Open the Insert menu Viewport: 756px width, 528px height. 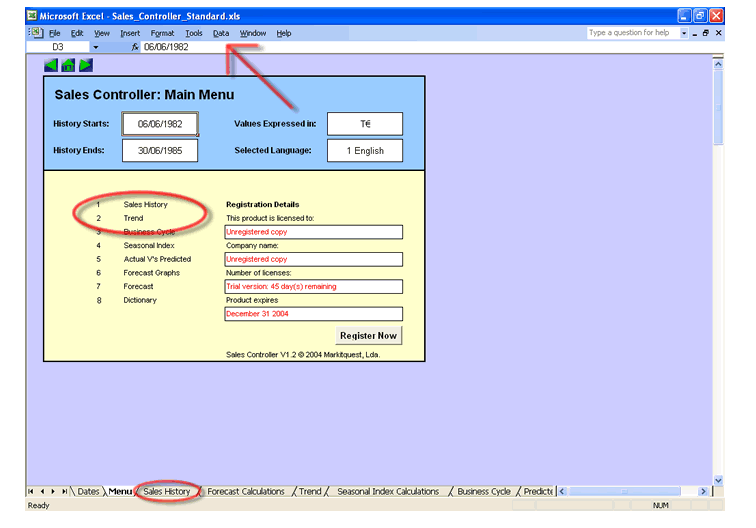coord(130,33)
